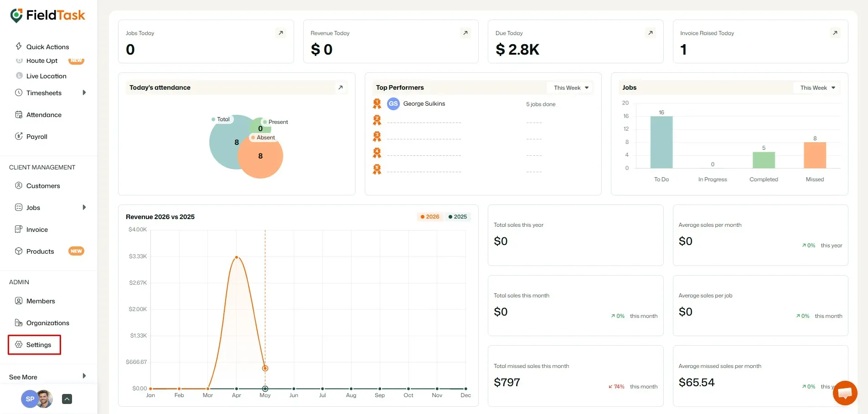868x414 pixels.
Task: Click the Live Location icon
Action: point(19,76)
